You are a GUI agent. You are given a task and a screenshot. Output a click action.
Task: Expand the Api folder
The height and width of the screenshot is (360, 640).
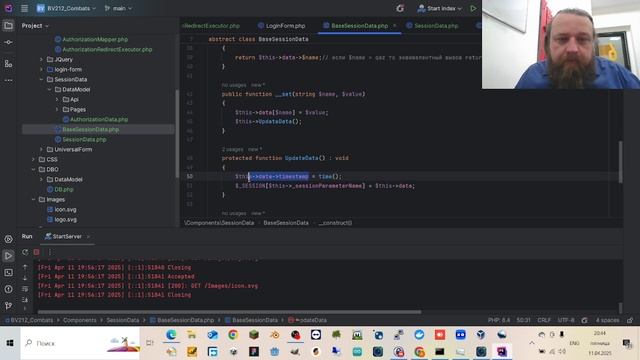pos(57,100)
